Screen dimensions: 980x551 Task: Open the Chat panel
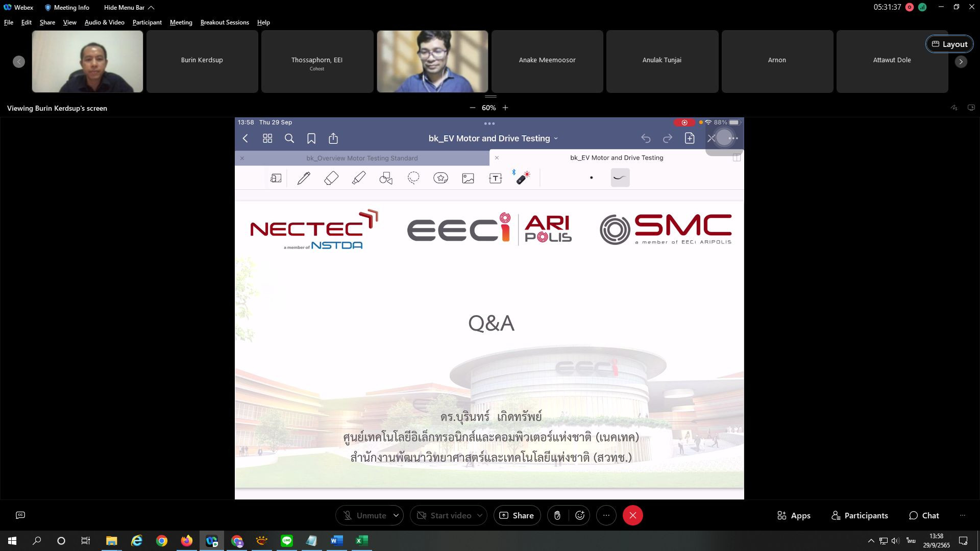click(924, 515)
